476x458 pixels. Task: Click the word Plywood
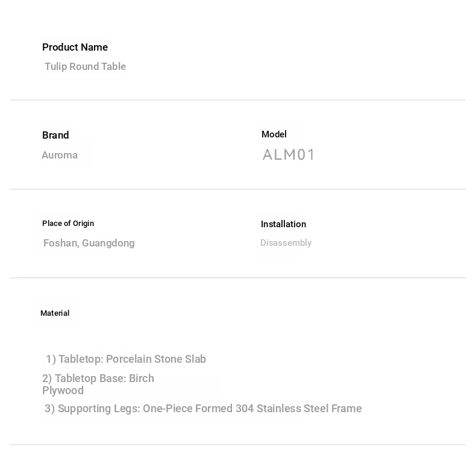tap(63, 391)
